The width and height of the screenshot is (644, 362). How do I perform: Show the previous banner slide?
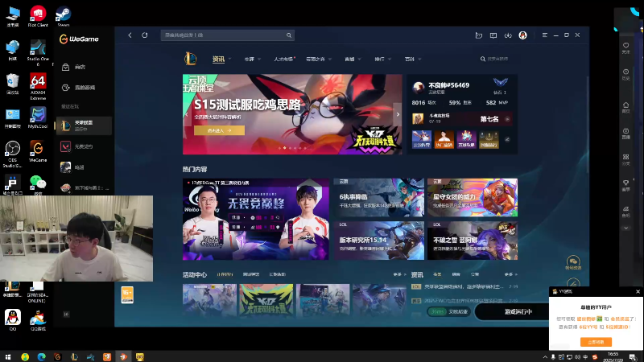click(187, 114)
